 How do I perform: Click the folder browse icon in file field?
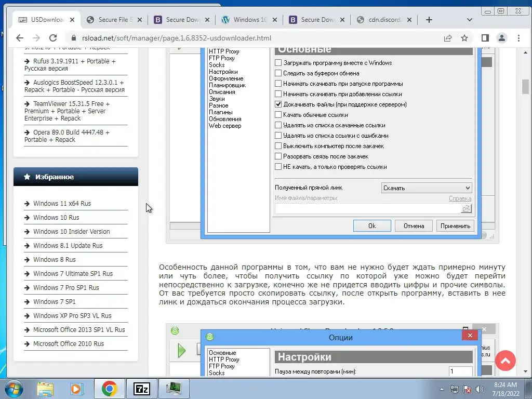coord(466,208)
